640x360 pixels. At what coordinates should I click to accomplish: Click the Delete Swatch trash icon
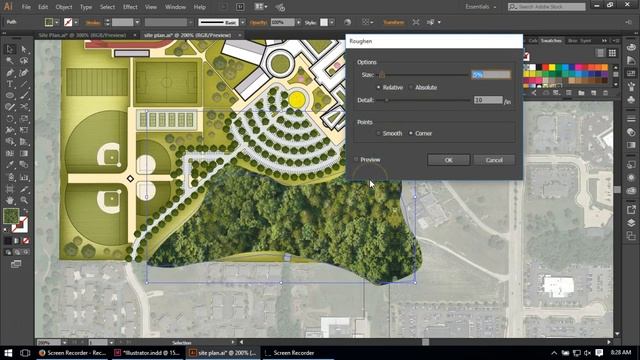pyautogui.click(x=605, y=93)
